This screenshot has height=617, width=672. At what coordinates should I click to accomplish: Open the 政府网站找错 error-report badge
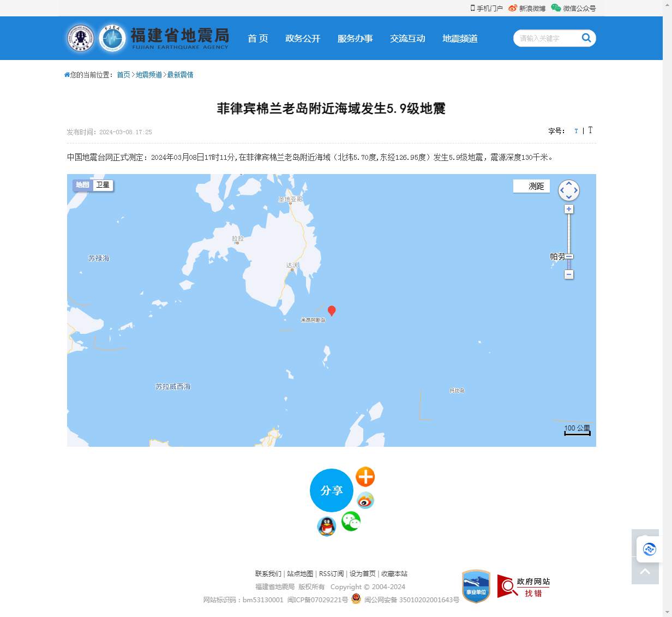click(524, 586)
